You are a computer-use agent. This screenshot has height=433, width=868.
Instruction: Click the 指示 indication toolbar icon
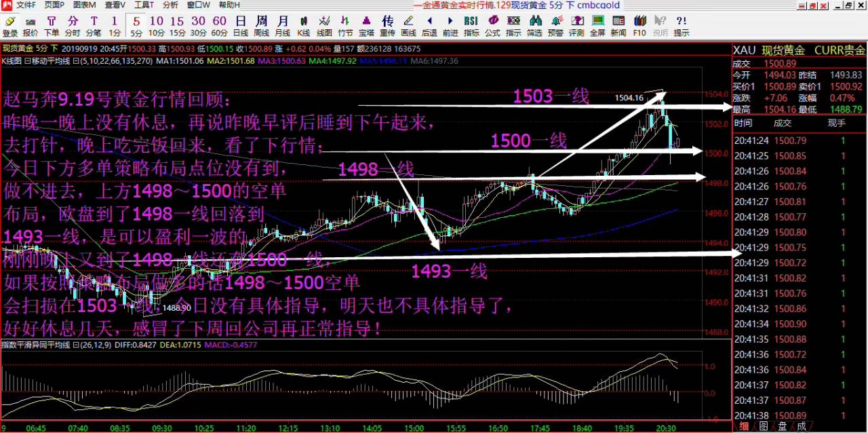[513, 26]
